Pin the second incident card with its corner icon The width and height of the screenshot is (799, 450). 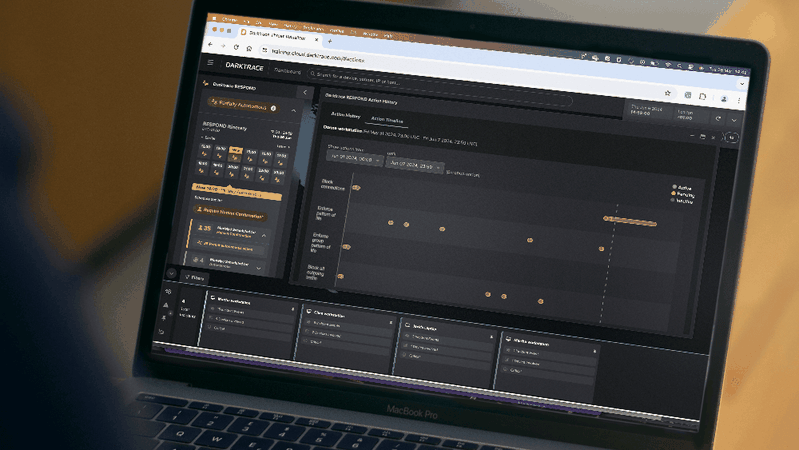(x=391, y=323)
